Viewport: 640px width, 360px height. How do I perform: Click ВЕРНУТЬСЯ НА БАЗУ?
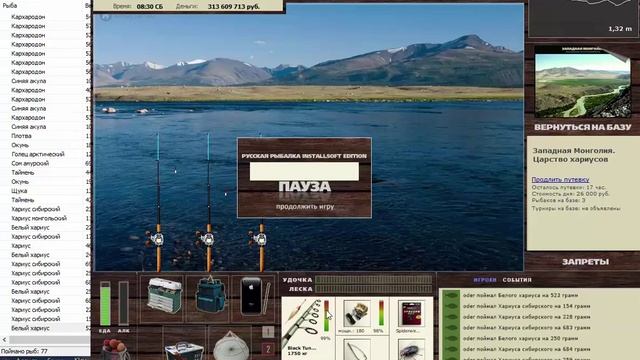pos(582,127)
